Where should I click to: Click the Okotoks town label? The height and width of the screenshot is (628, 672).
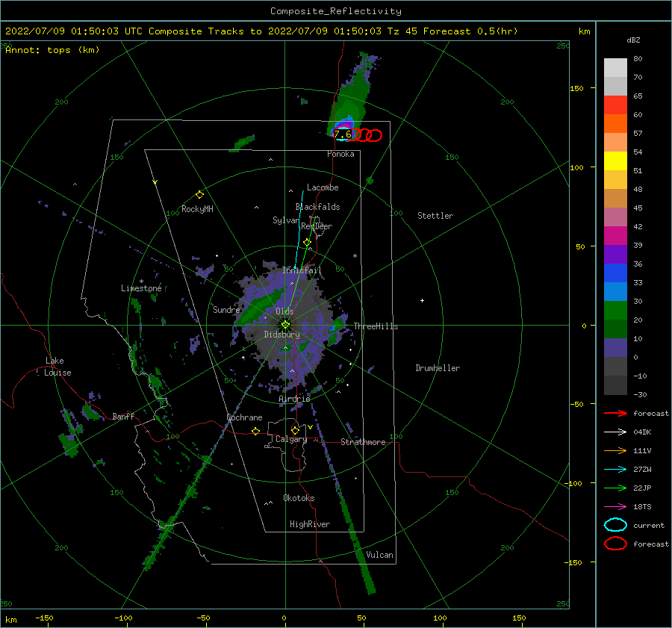[x=299, y=498]
